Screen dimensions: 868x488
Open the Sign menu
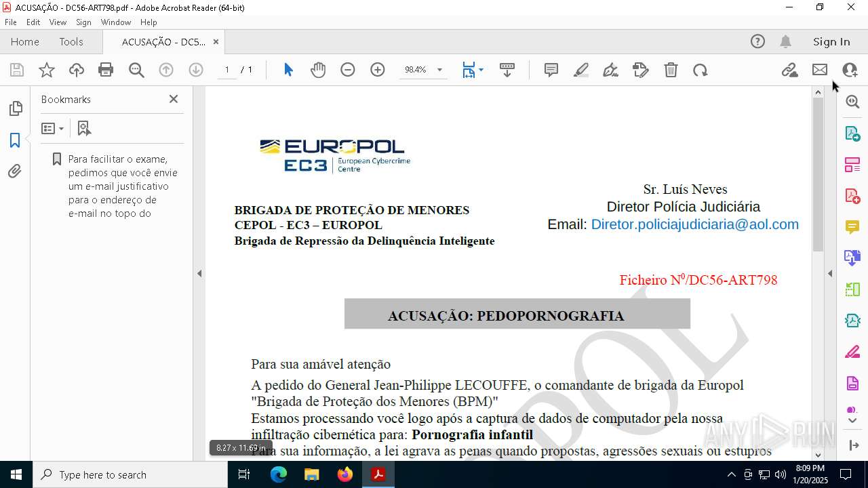(83, 22)
